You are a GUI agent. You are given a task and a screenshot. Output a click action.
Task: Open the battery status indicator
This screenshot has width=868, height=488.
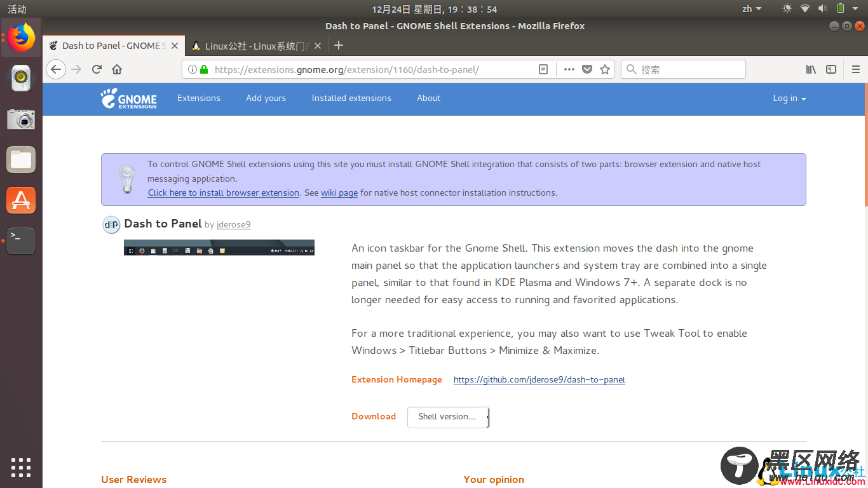pyautogui.click(x=840, y=8)
